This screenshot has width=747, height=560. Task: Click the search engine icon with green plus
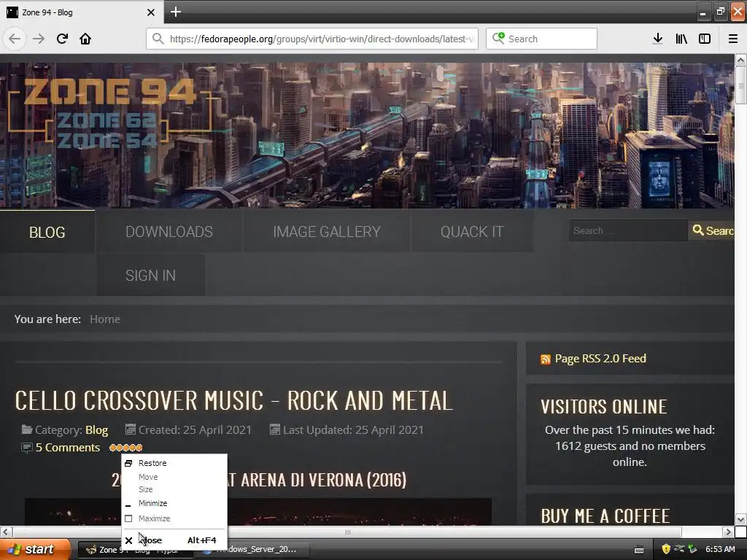tap(498, 38)
